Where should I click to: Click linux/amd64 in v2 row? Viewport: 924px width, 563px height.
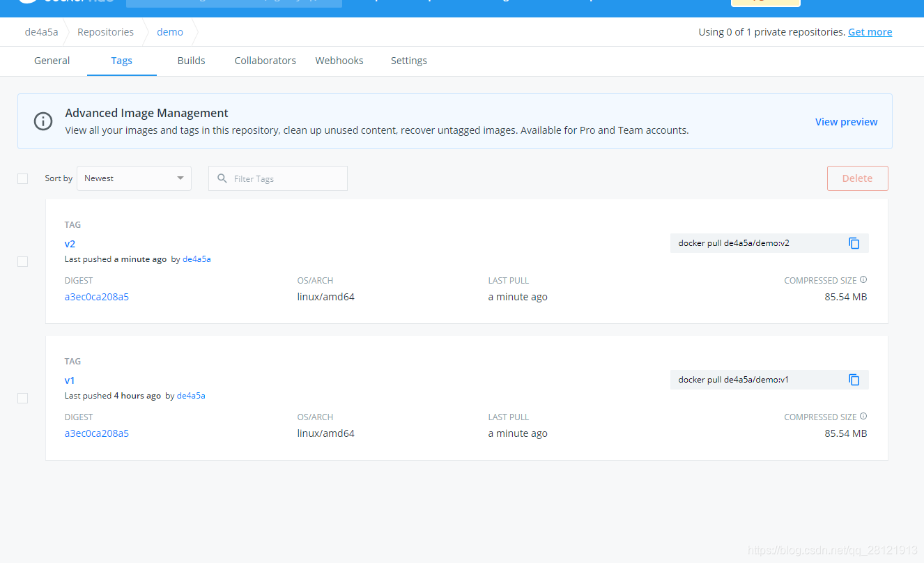[x=326, y=297]
